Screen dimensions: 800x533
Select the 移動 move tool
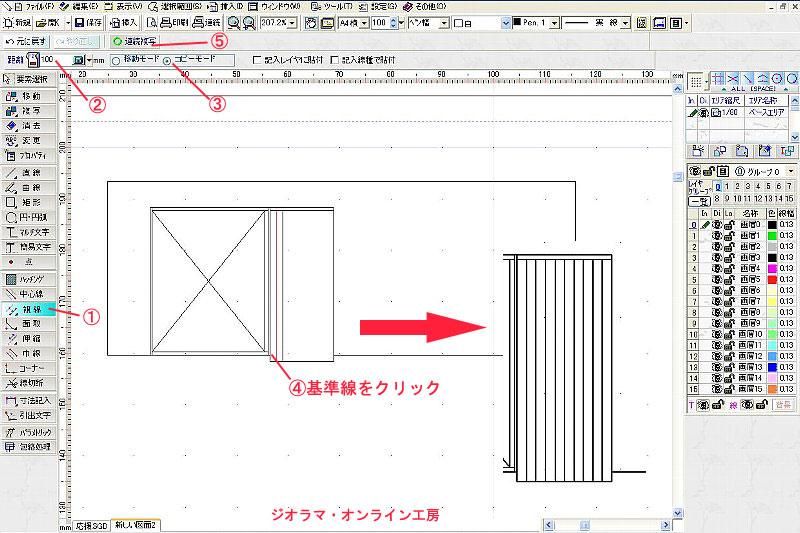30,95
